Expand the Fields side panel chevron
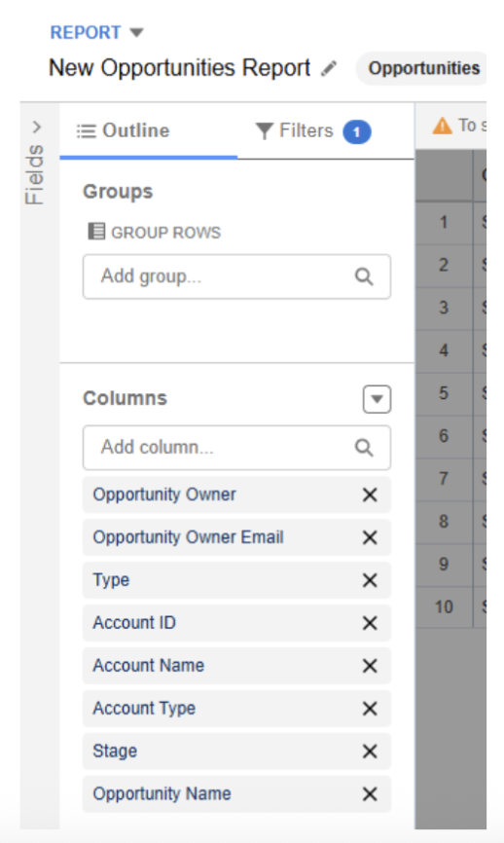Viewport: 504px width, 843px height. click(x=37, y=128)
